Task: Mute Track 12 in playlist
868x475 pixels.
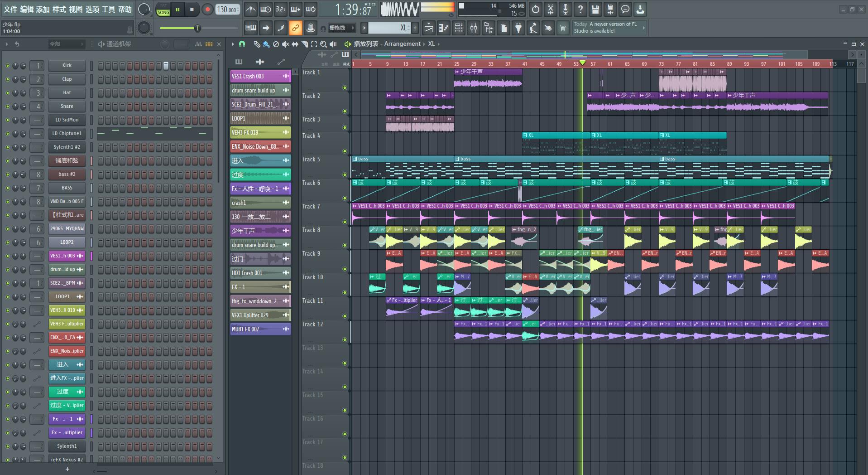Action: point(345,340)
